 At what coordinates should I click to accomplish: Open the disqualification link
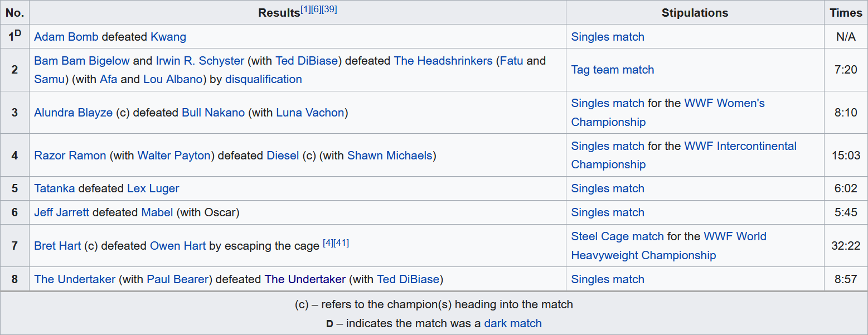(x=263, y=79)
